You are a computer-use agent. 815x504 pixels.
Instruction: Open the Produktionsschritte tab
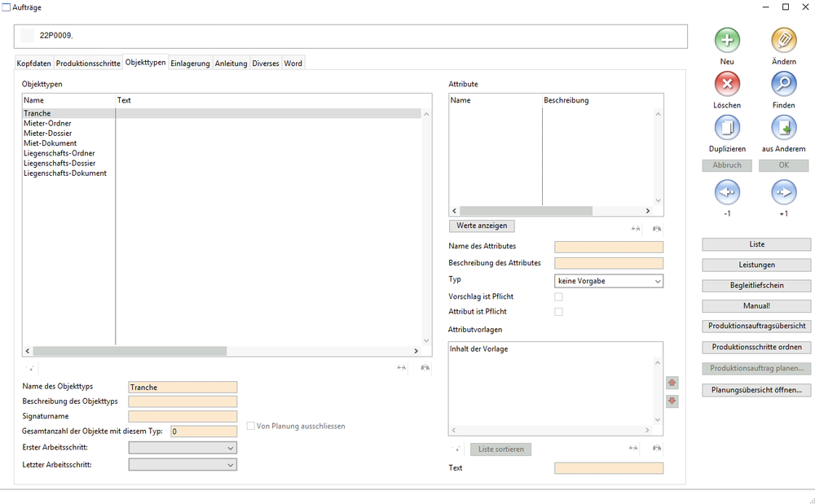[x=88, y=64]
